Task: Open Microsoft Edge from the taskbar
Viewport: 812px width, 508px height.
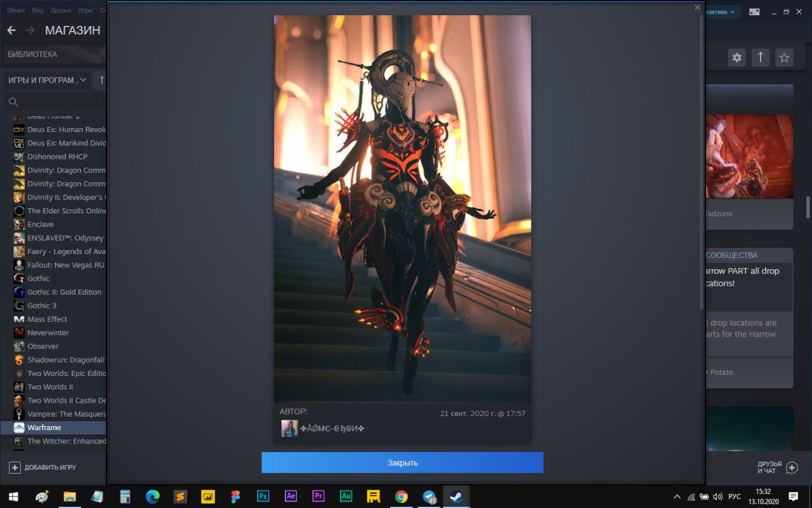Action: [153, 497]
